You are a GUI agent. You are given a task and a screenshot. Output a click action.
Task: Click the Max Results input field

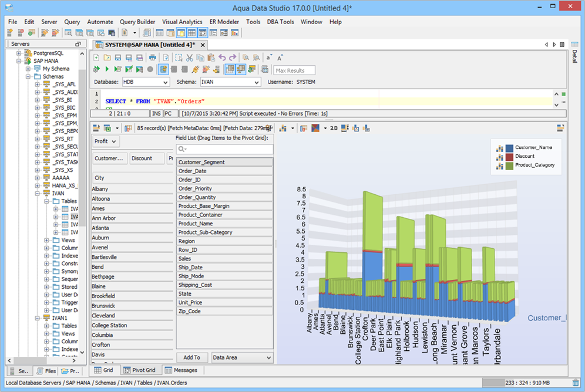pyautogui.click(x=294, y=70)
